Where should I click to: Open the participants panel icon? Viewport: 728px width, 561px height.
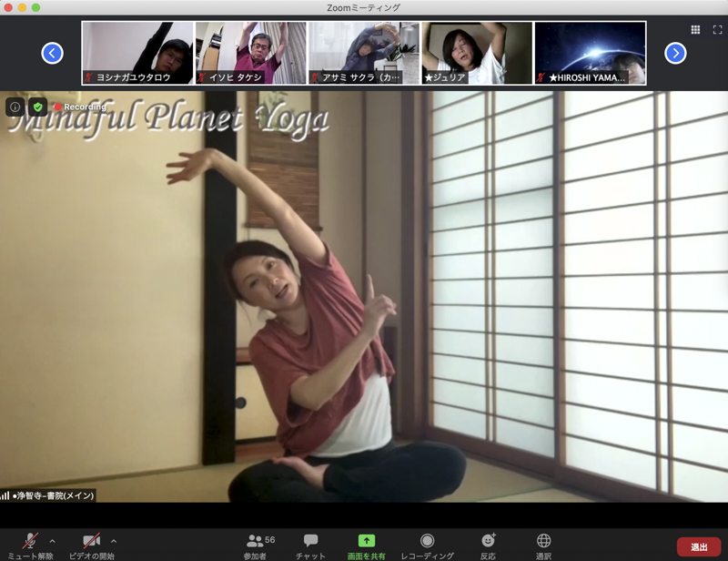[x=255, y=541]
